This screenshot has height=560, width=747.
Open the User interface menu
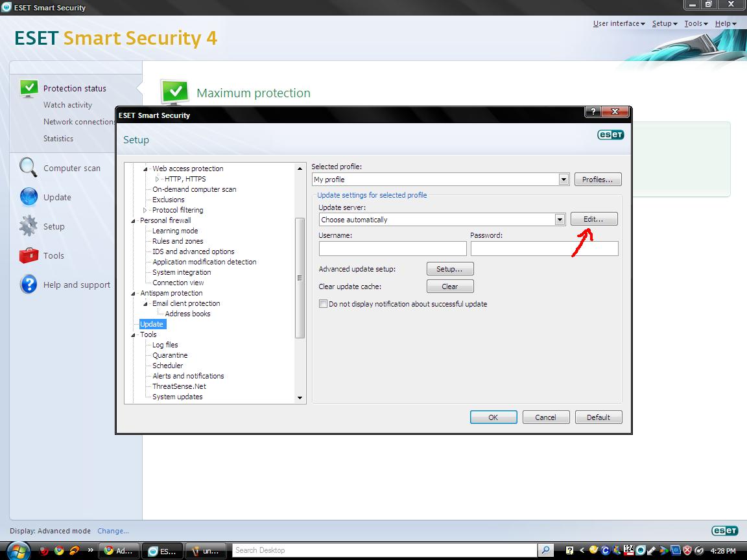coord(619,23)
